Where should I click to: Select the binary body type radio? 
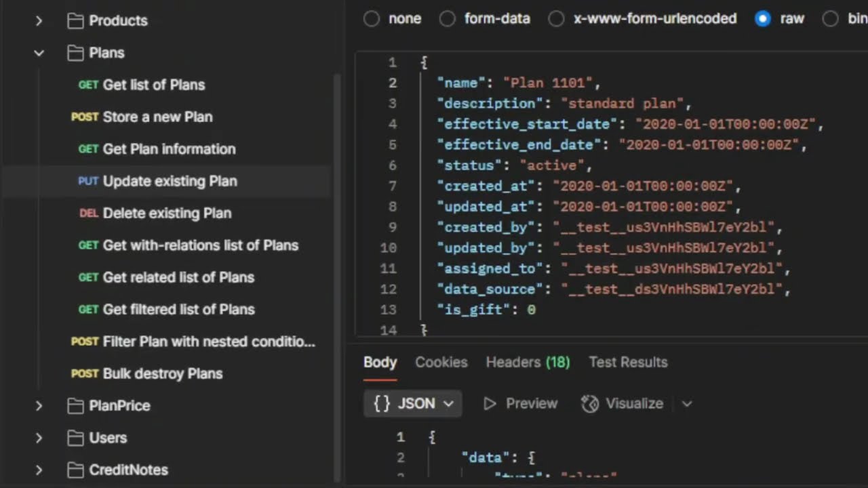click(831, 19)
